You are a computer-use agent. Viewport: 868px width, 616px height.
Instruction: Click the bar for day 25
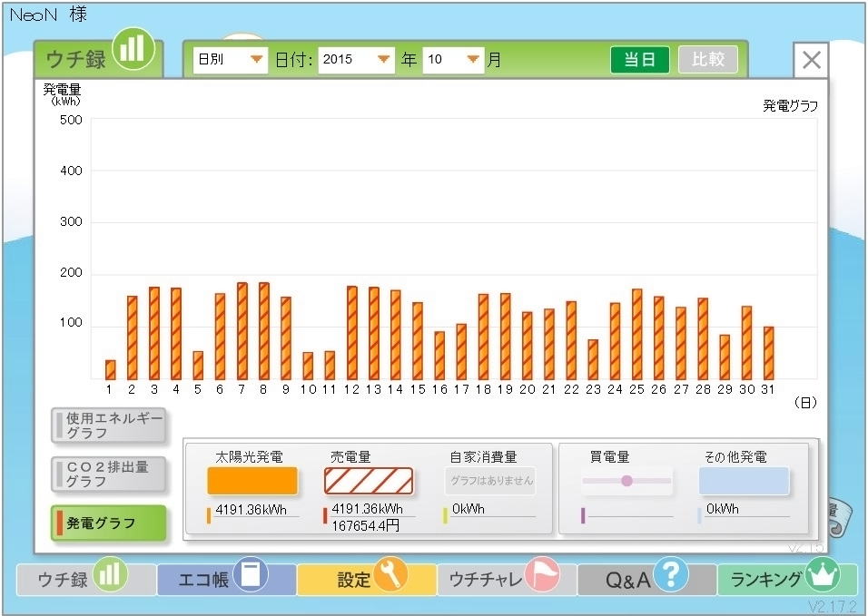pyautogui.click(x=636, y=335)
